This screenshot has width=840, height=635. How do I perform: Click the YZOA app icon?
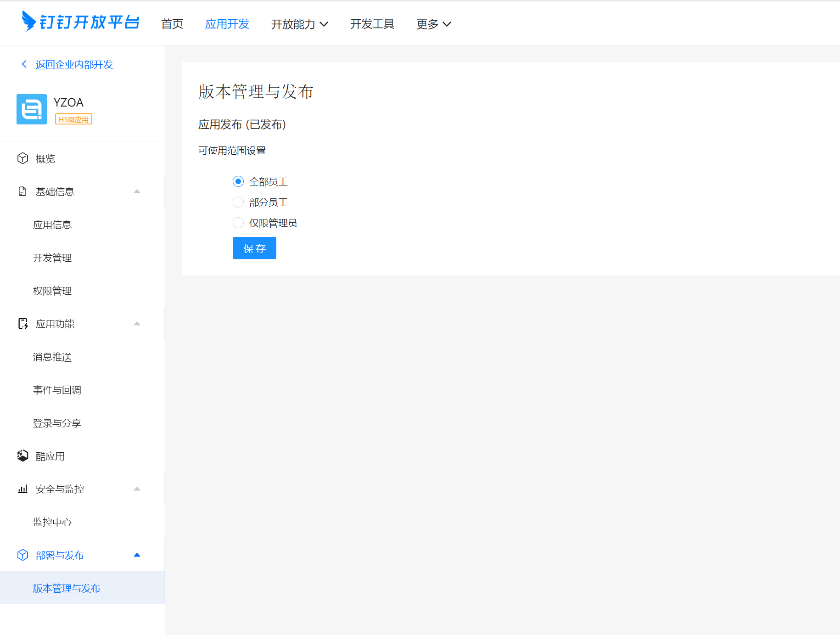click(32, 109)
